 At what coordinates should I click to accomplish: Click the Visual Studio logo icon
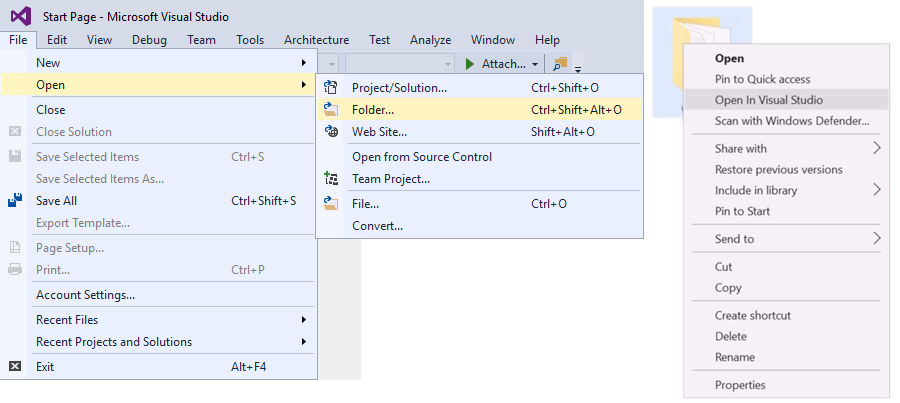click(x=21, y=16)
